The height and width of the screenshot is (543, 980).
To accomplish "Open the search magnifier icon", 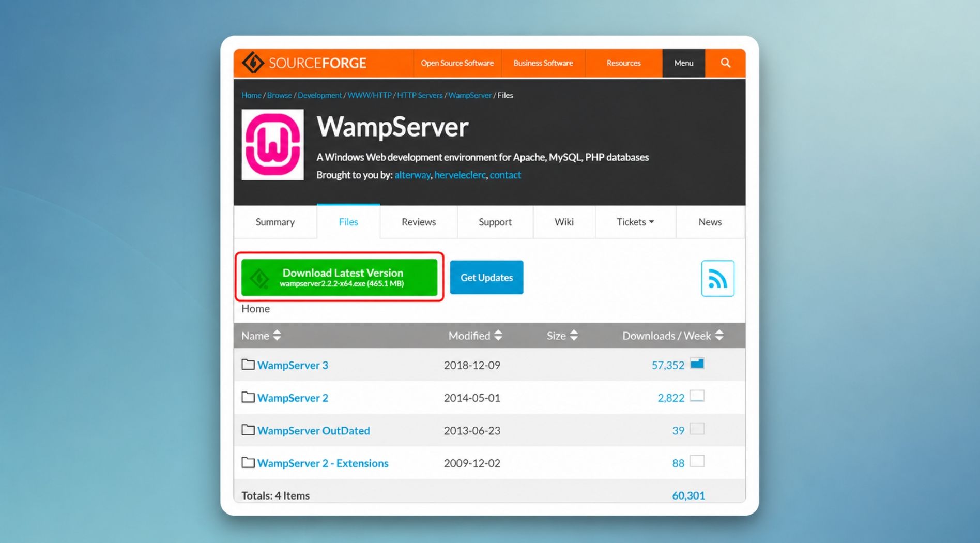I will (725, 63).
